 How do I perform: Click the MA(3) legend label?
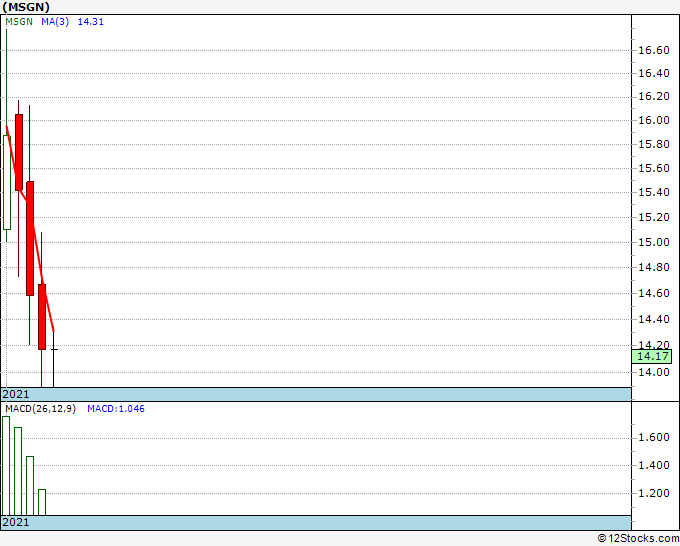tap(55, 22)
